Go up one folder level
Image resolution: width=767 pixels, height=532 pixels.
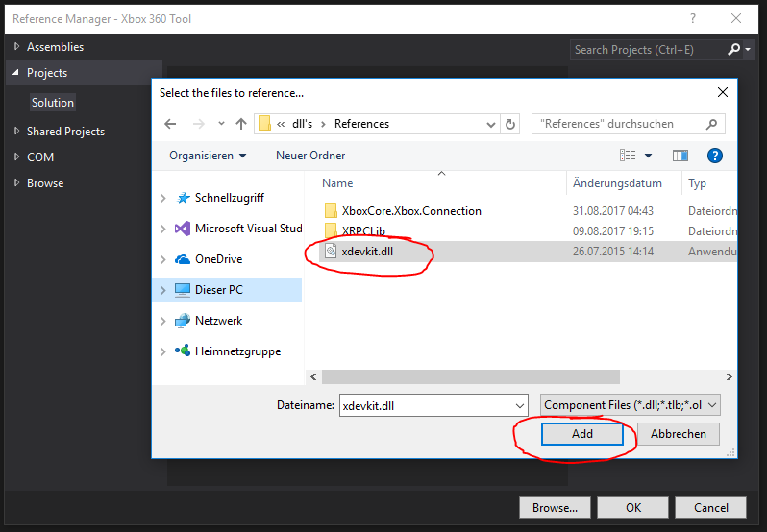coord(241,124)
